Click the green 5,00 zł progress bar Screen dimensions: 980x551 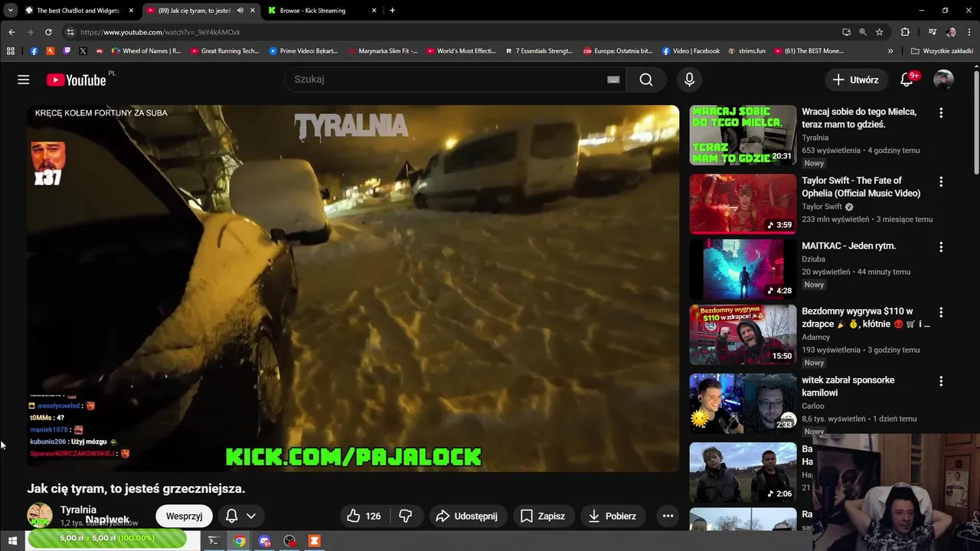pyautogui.click(x=107, y=539)
